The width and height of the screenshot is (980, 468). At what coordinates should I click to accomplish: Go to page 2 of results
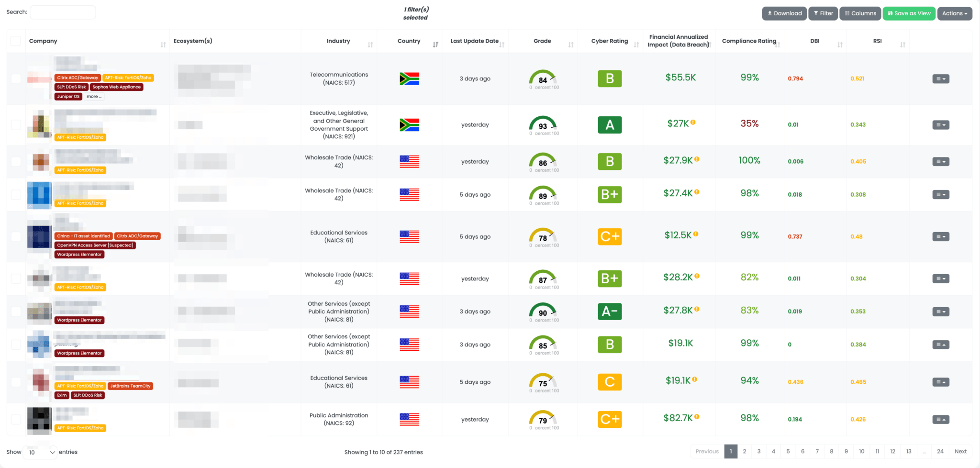click(x=744, y=451)
